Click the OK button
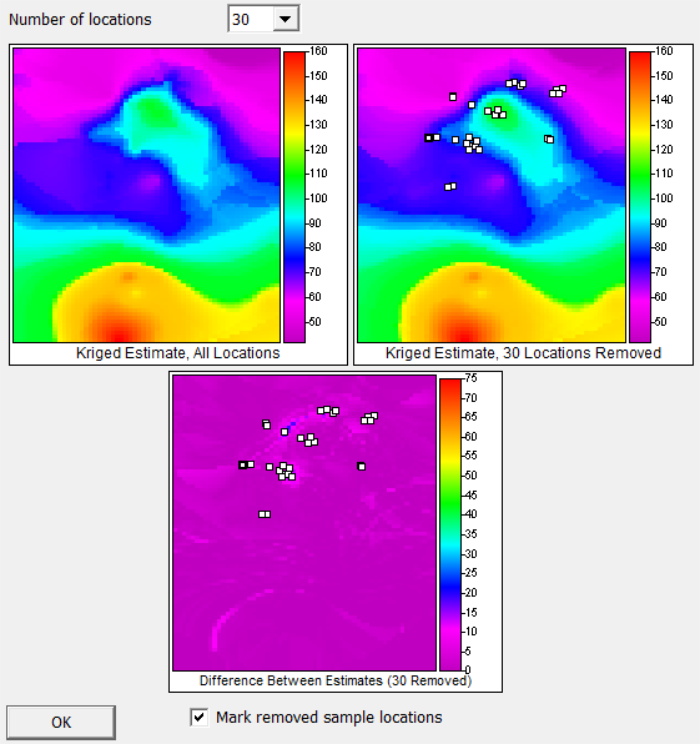 61,722
